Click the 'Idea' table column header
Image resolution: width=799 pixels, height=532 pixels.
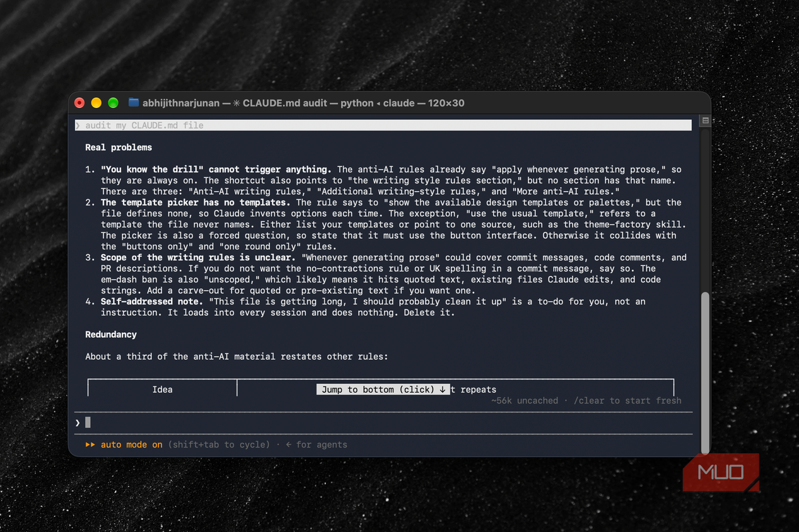(162, 390)
